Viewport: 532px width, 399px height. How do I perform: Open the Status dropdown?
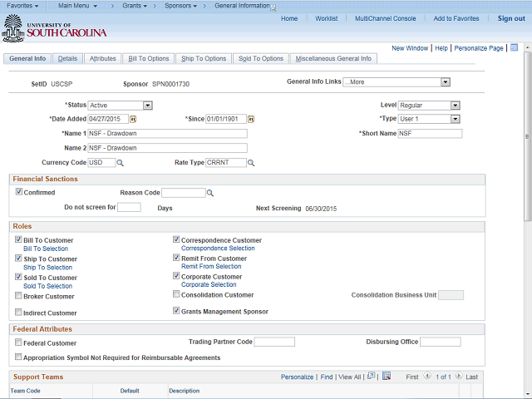147,106
